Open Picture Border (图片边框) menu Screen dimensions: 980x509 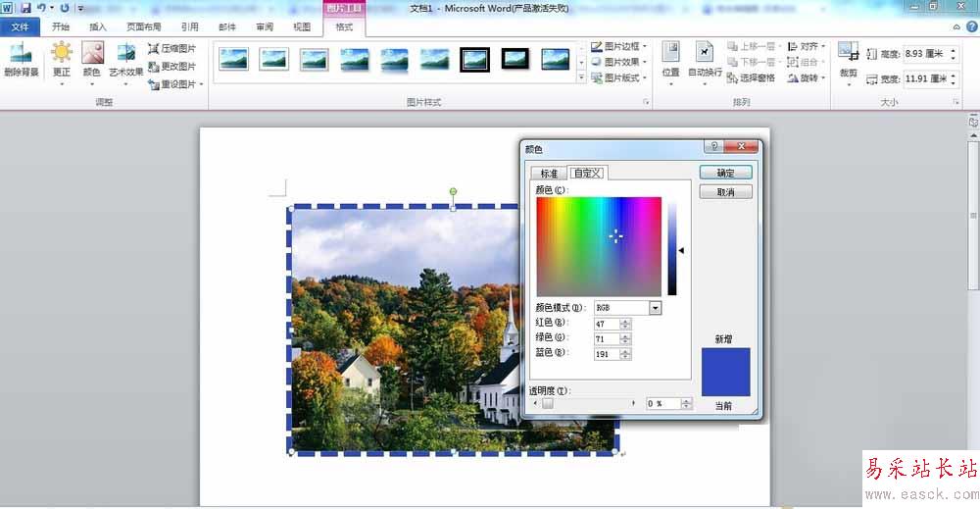pos(618,46)
